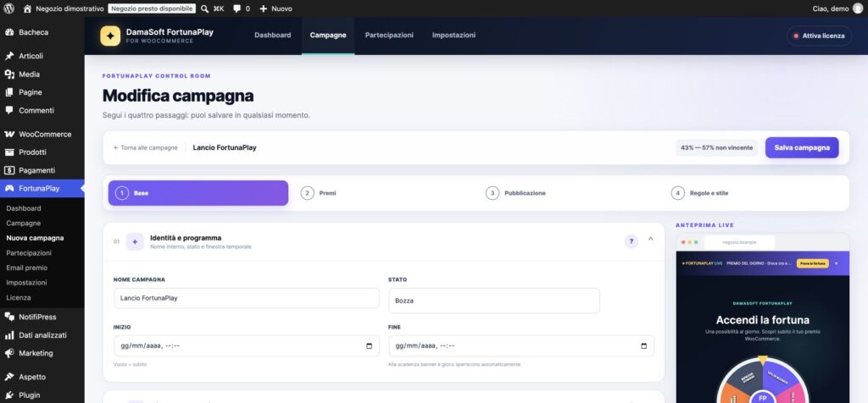Image resolution: width=868 pixels, height=403 pixels.
Task: Open Media library icon in sidebar
Action: 8,74
